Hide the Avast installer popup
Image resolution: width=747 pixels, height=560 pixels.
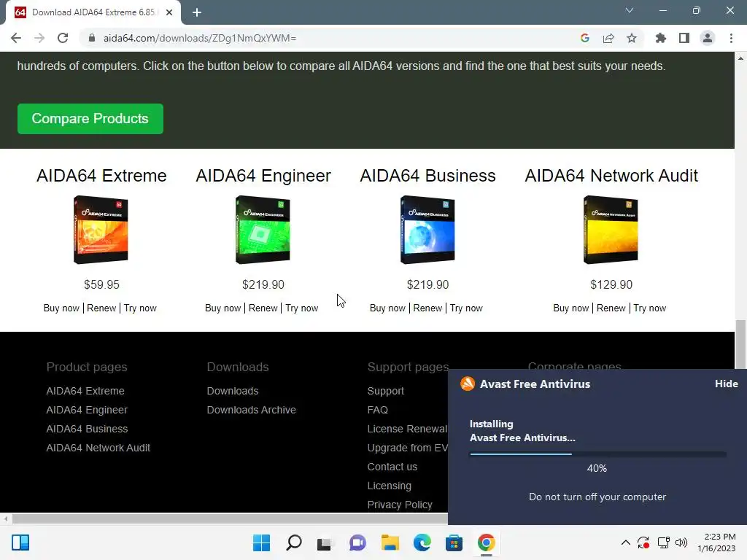tap(726, 384)
